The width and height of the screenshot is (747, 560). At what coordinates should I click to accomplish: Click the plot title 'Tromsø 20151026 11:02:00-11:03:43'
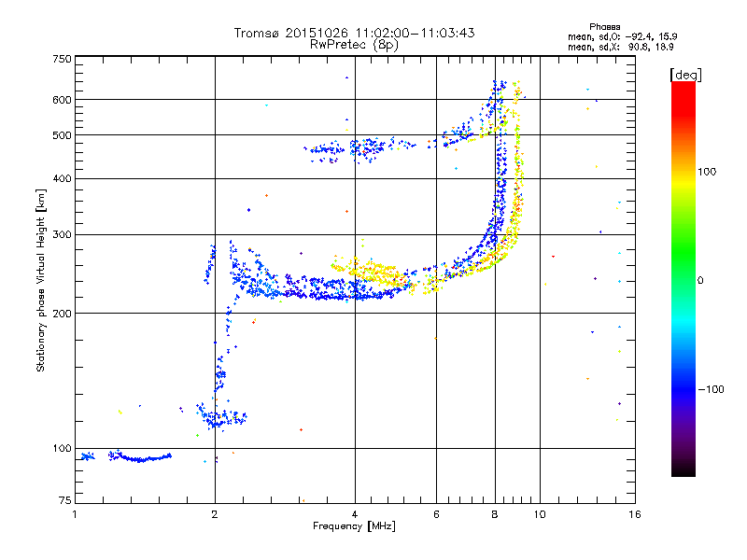coord(354,33)
